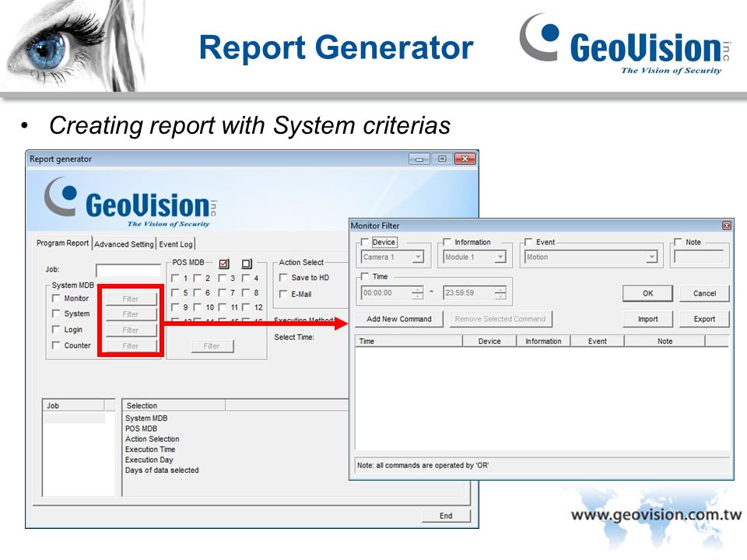Check POS MDB box 9
The width and height of the screenshot is (747, 560).
pyautogui.click(x=175, y=307)
